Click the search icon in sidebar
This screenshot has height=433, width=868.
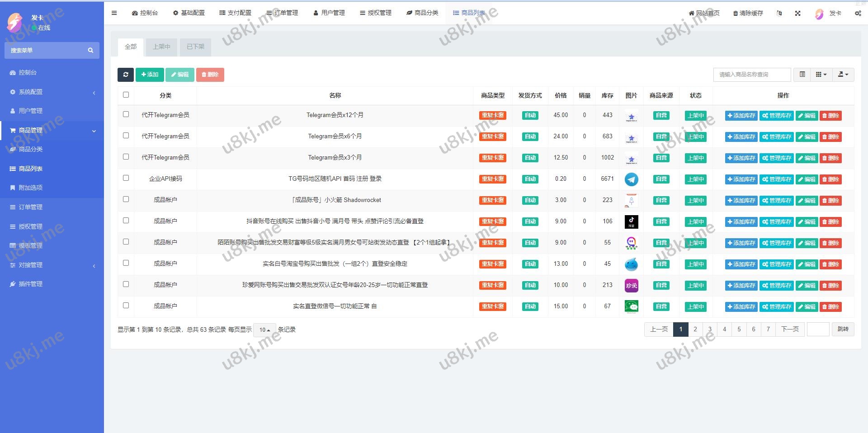point(90,50)
